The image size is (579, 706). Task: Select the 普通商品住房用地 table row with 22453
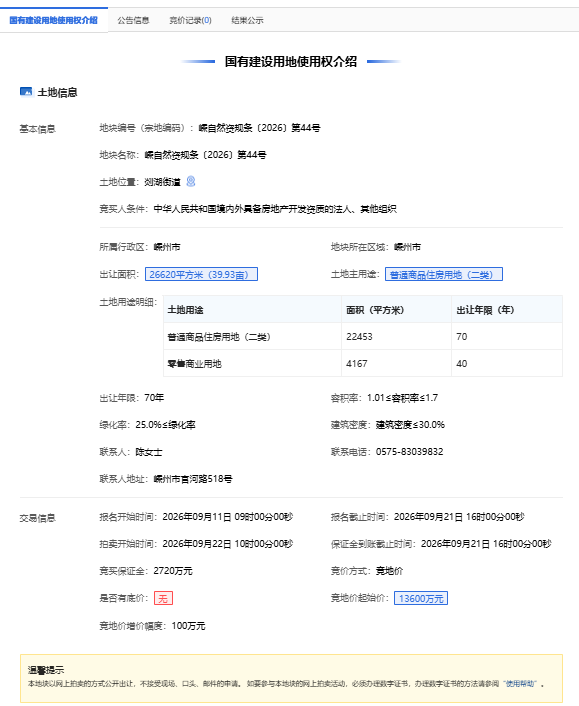(x=363, y=336)
